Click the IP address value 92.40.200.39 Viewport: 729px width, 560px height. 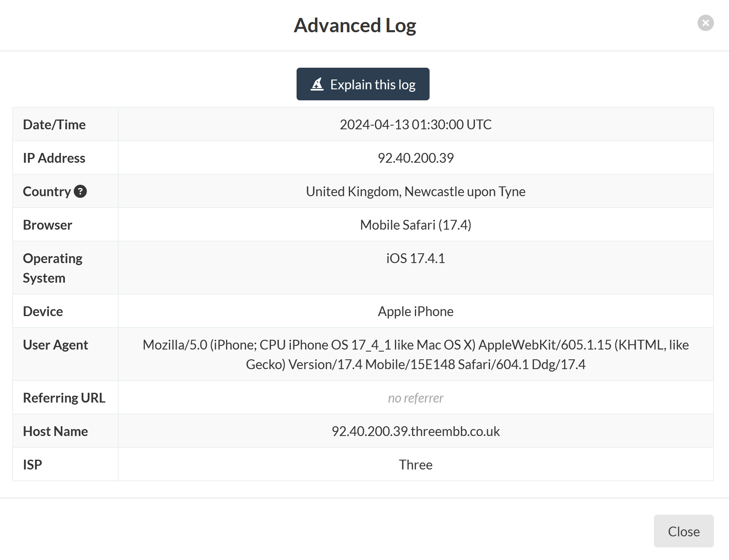pos(415,158)
